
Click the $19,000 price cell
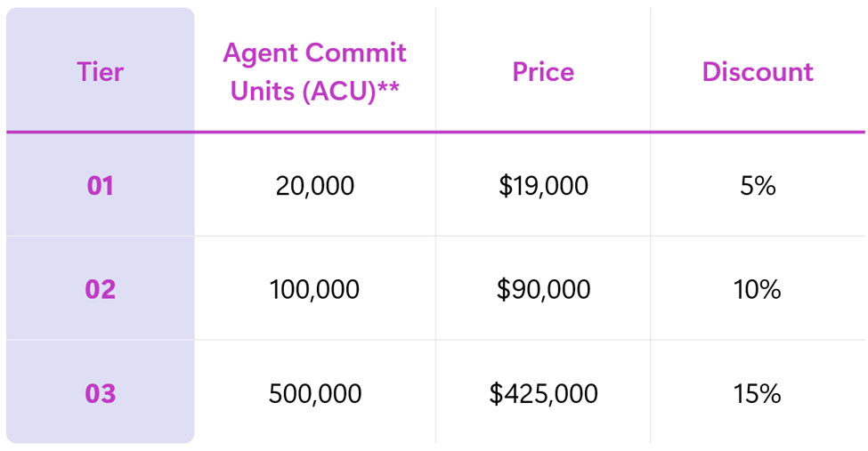coord(542,186)
